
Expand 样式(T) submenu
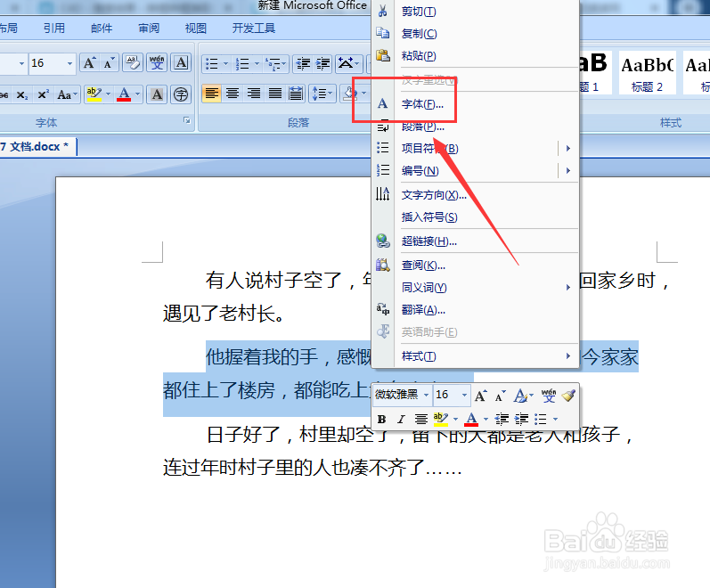(476, 356)
